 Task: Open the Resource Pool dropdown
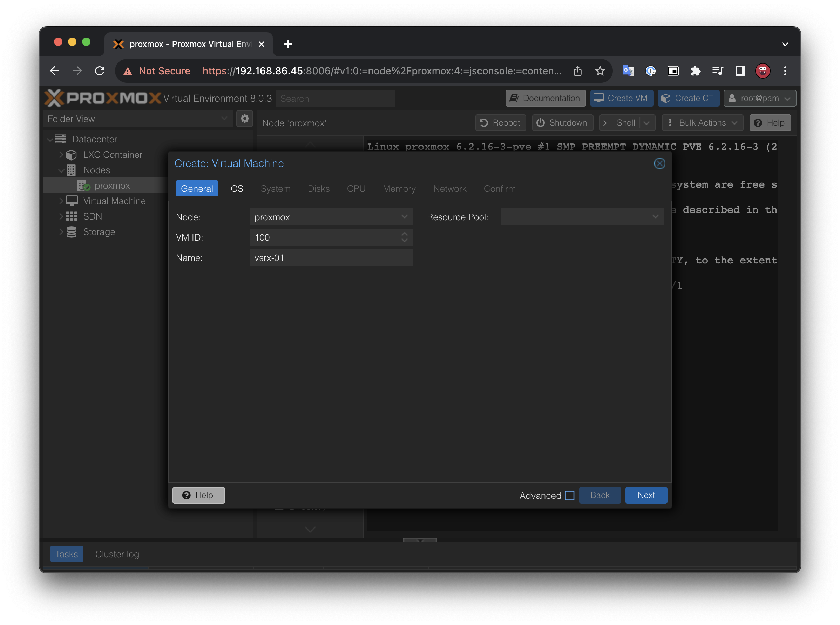click(655, 217)
